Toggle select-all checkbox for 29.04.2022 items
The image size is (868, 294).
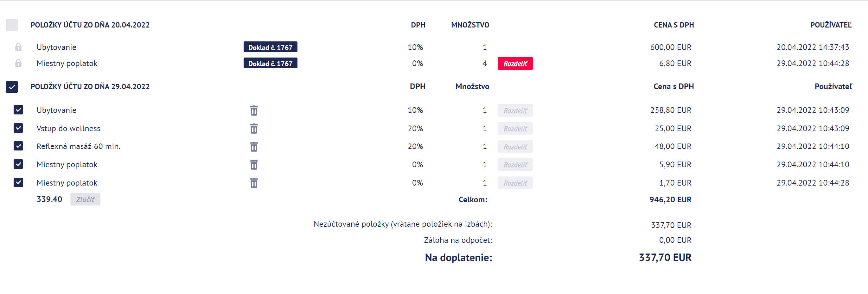[12, 87]
